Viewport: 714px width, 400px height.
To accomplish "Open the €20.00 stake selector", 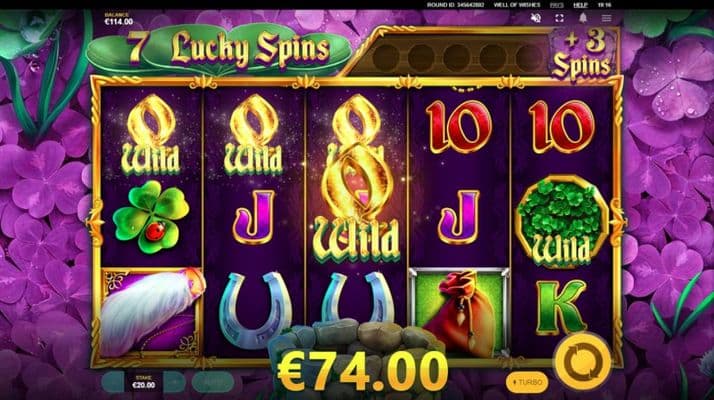I will click(x=143, y=382).
